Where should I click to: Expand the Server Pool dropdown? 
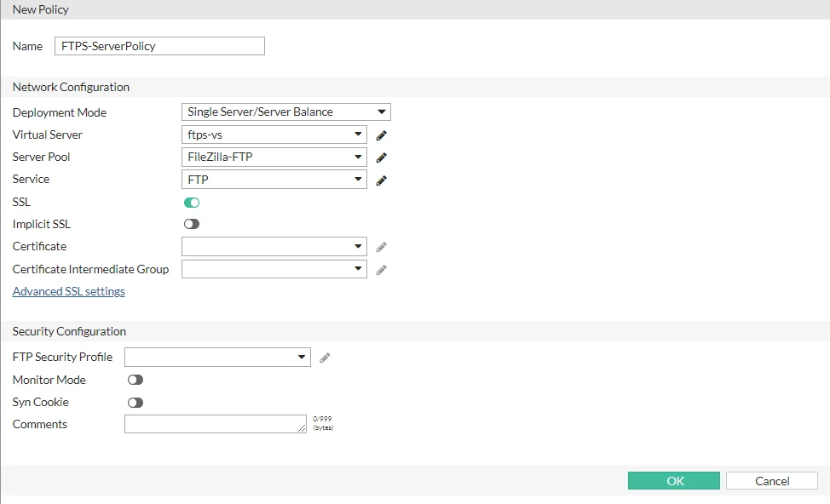[x=274, y=157]
